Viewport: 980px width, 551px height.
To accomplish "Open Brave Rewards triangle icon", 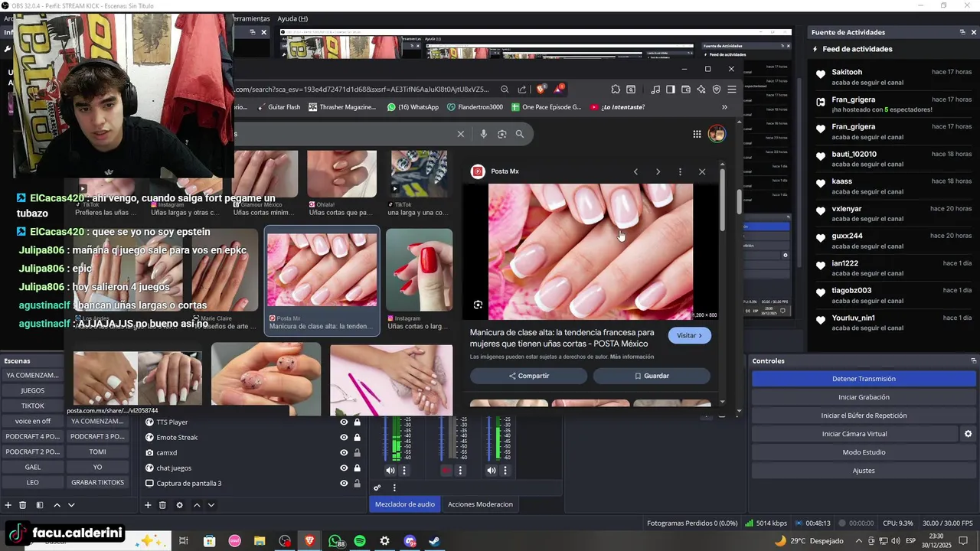I will [x=560, y=89].
